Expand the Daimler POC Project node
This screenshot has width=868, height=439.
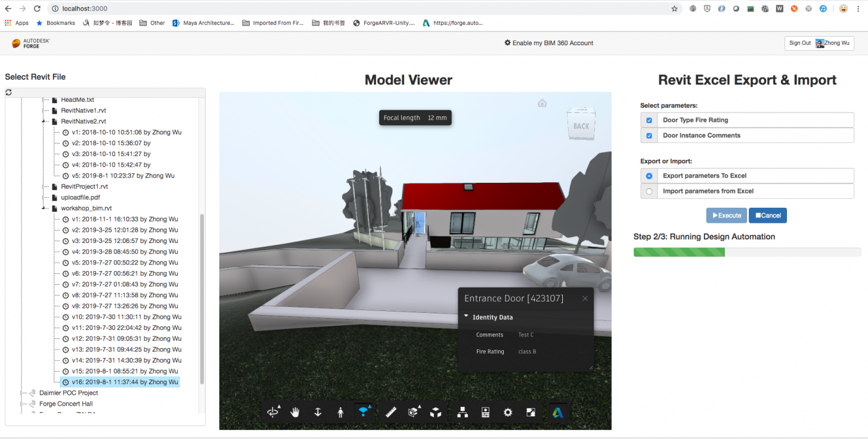pos(23,393)
